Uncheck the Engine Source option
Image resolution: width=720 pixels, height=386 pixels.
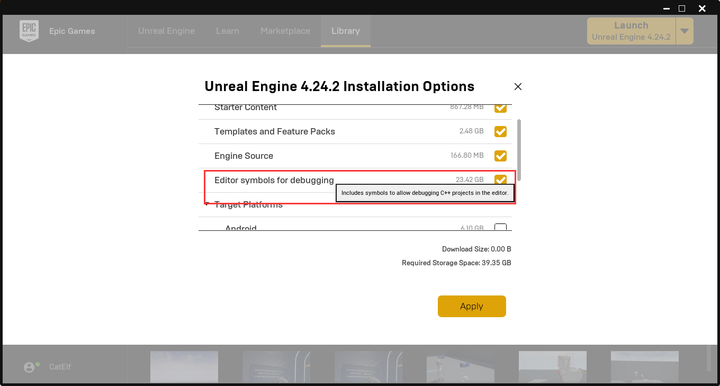click(x=501, y=156)
